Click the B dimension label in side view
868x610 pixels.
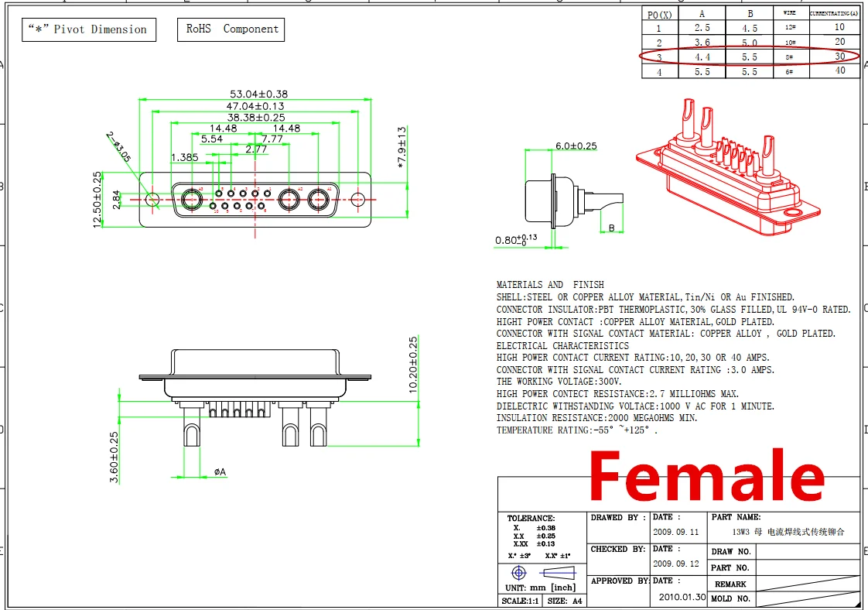pyautogui.click(x=611, y=228)
